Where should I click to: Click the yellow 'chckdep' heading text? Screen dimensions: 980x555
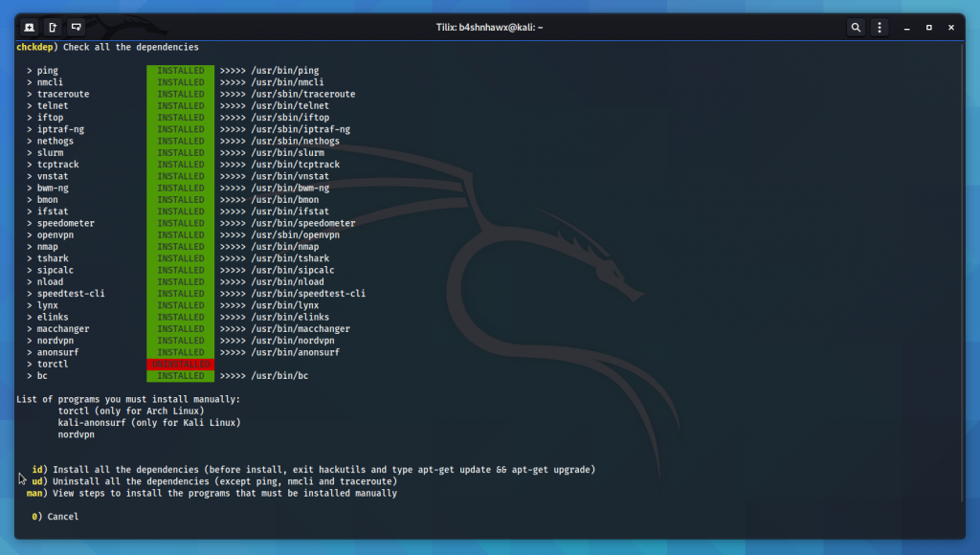click(36, 47)
